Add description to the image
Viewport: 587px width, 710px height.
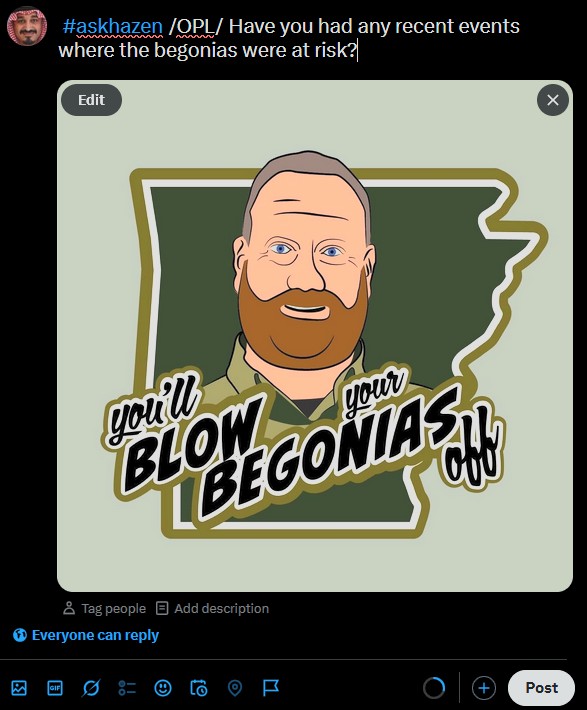tap(212, 608)
